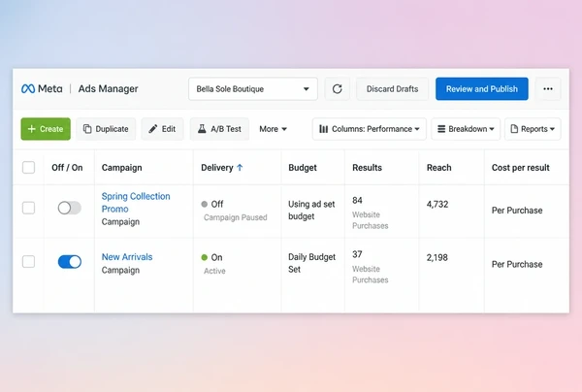Screen dimensions: 582x392
Task: Click the 37 Website Purchases result
Action: tap(371, 267)
